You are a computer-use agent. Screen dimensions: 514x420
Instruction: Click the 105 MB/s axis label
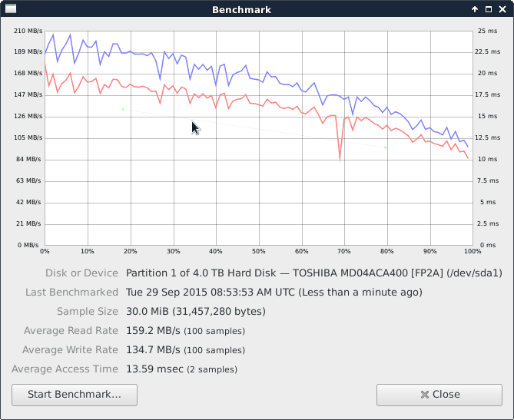28,137
